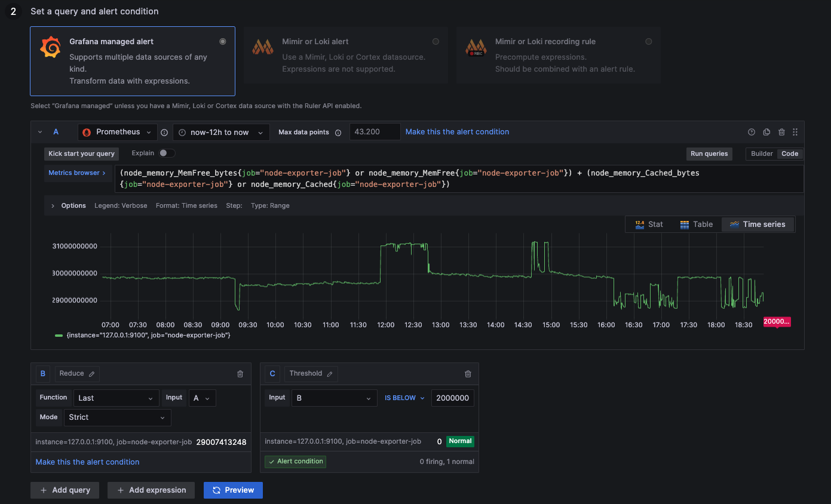
Task: Open data source info icon next to Prometheus
Action: [x=164, y=133]
